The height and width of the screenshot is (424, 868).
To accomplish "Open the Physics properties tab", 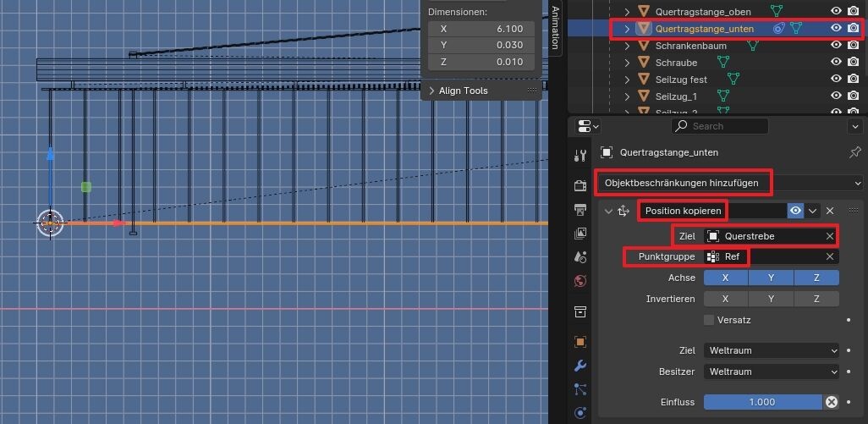I will tap(580, 412).
